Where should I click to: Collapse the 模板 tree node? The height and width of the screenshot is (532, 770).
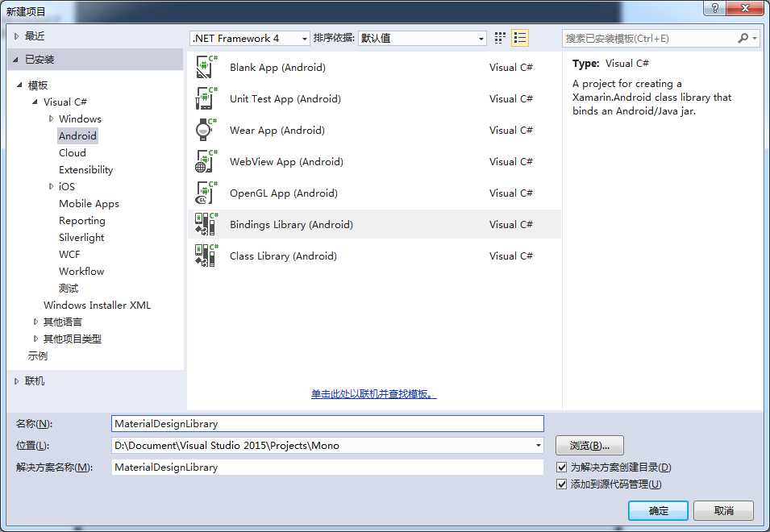pos(19,85)
